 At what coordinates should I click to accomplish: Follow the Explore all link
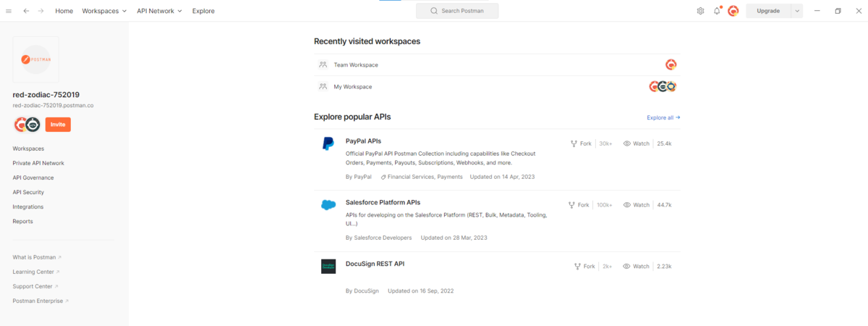[x=663, y=117]
